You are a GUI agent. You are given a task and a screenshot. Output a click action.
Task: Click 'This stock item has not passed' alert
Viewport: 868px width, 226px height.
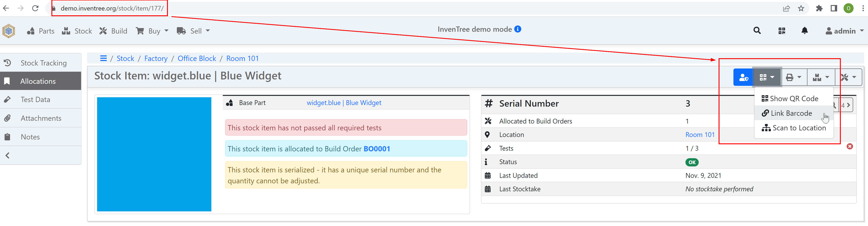(346, 128)
